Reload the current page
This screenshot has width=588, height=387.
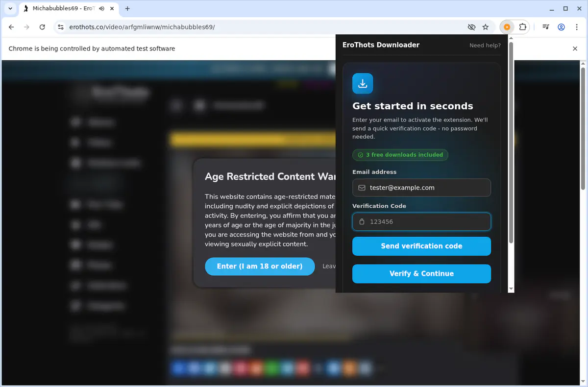[x=42, y=27]
